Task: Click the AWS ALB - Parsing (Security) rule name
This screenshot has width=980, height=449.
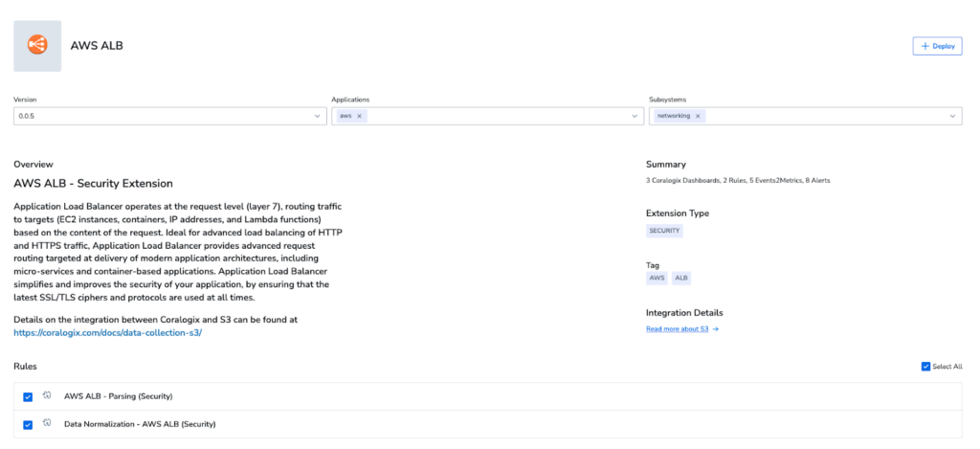Action: point(118,395)
